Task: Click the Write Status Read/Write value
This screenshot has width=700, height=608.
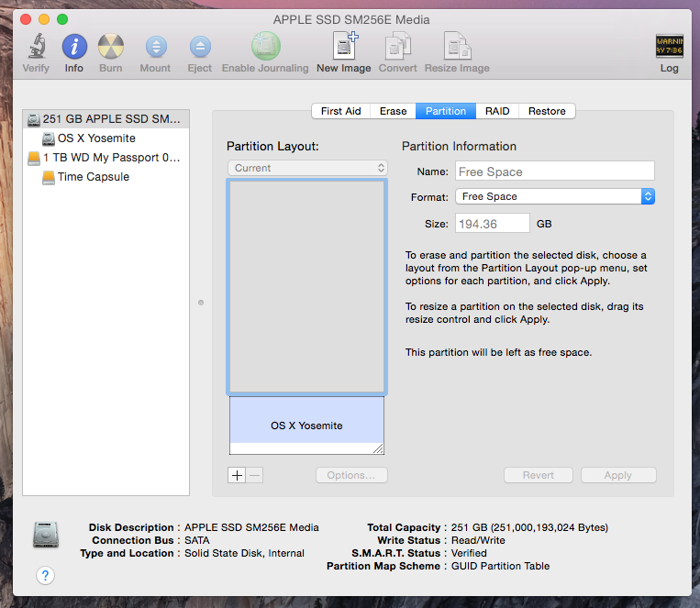Action: pyautogui.click(x=478, y=540)
